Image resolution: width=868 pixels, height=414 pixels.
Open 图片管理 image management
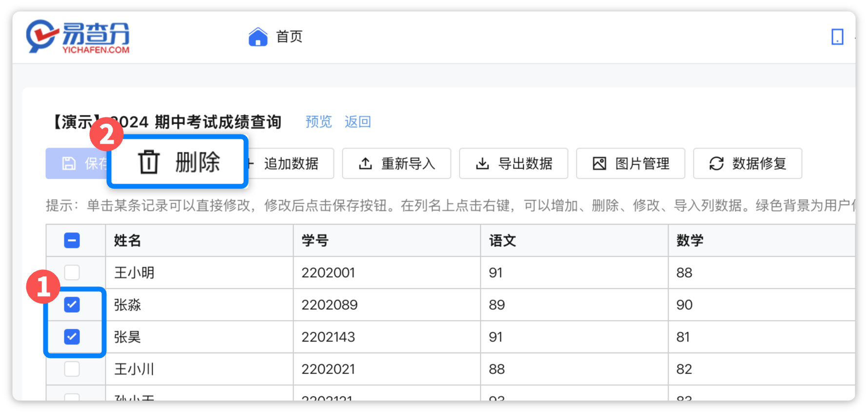coord(631,164)
